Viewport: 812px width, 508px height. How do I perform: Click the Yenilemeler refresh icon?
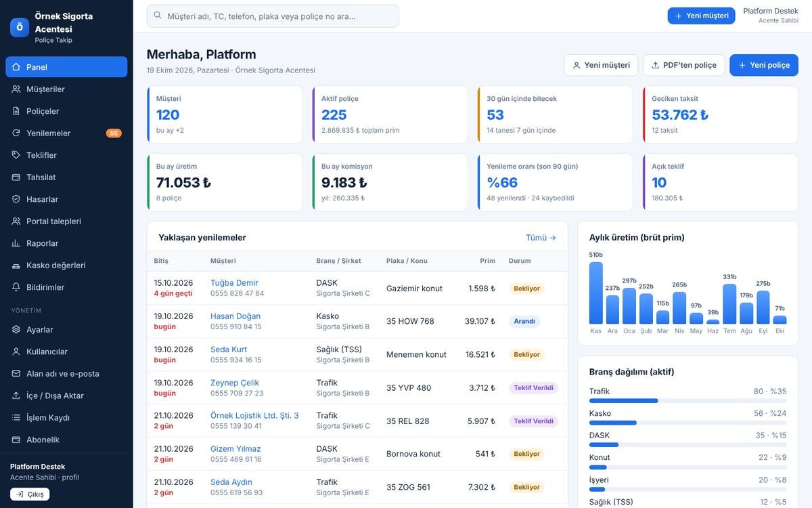pos(16,133)
